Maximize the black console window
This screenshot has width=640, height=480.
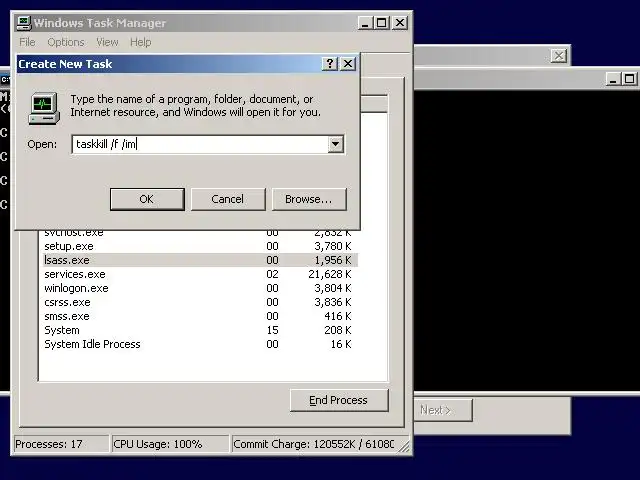pos(629,79)
